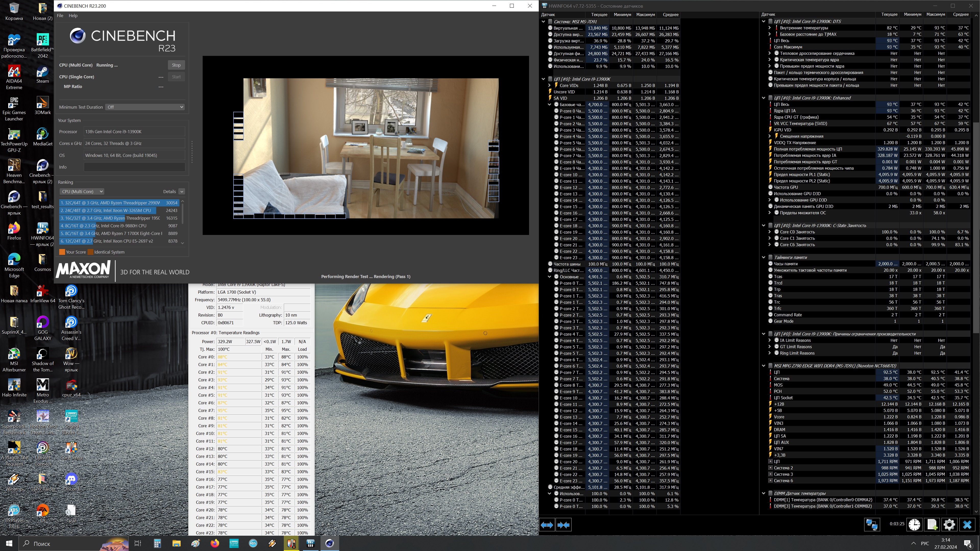The height and width of the screenshot is (551, 980).
Task: Open Cinebench File menu
Action: point(60,16)
